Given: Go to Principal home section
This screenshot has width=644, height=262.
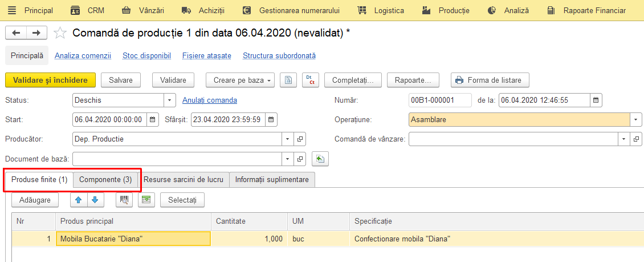Looking at the screenshot, I should pos(39,10).
